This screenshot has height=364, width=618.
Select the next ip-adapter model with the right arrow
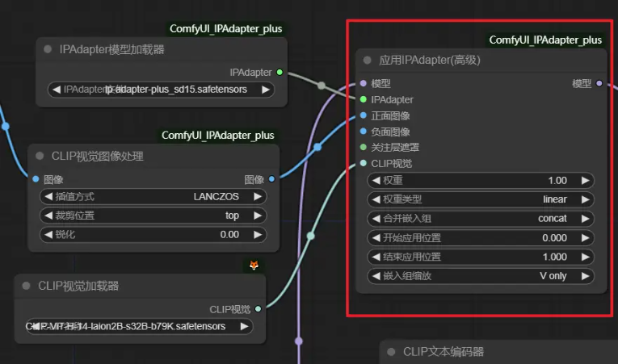coord(266,90)
